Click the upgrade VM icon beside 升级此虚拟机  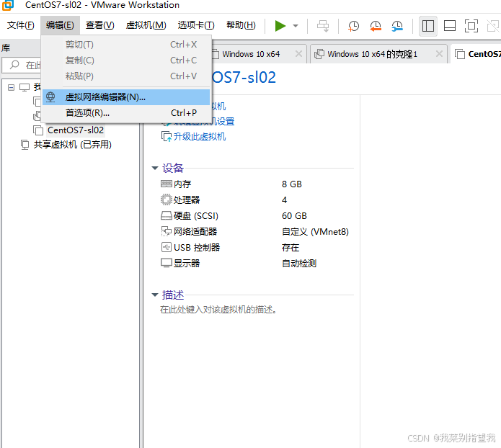[x=166, y=137]
